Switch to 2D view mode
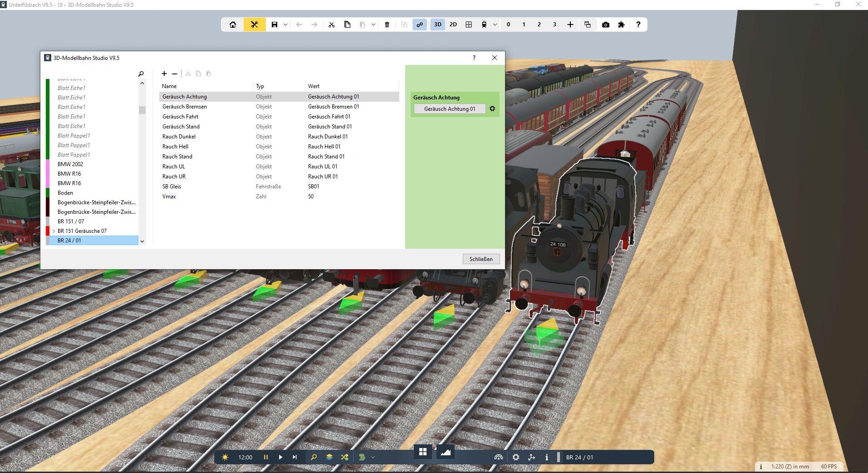868x473 pixels. (453, 25)
